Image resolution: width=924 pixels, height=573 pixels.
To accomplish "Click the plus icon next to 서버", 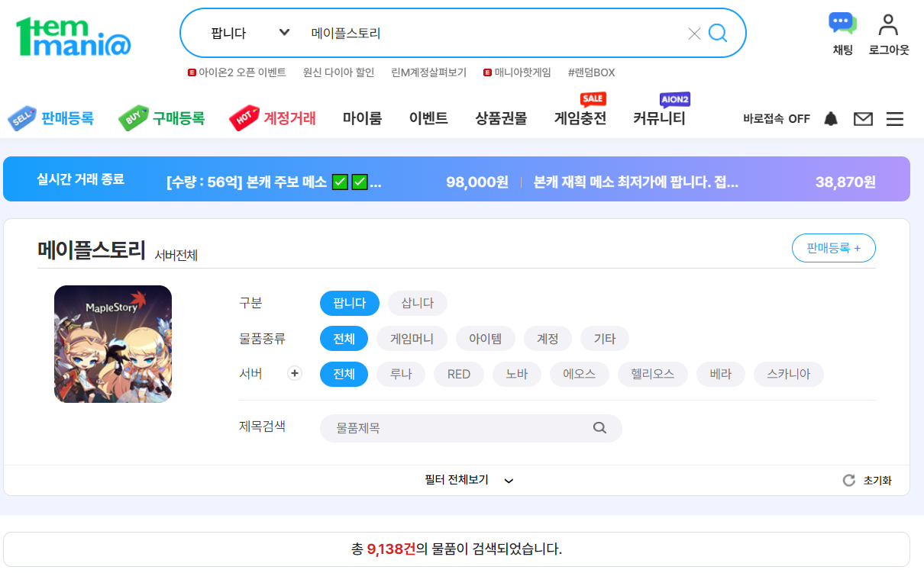I will [x=295, y=374].
